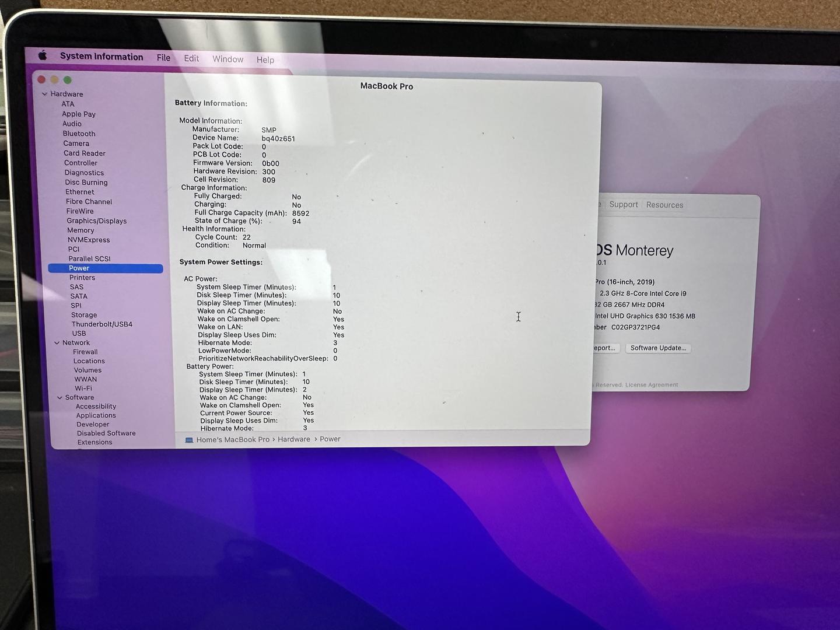Viewport: 840px width, 630px height.
Task: Open the Edit menu
Action: tap(191, 58)
